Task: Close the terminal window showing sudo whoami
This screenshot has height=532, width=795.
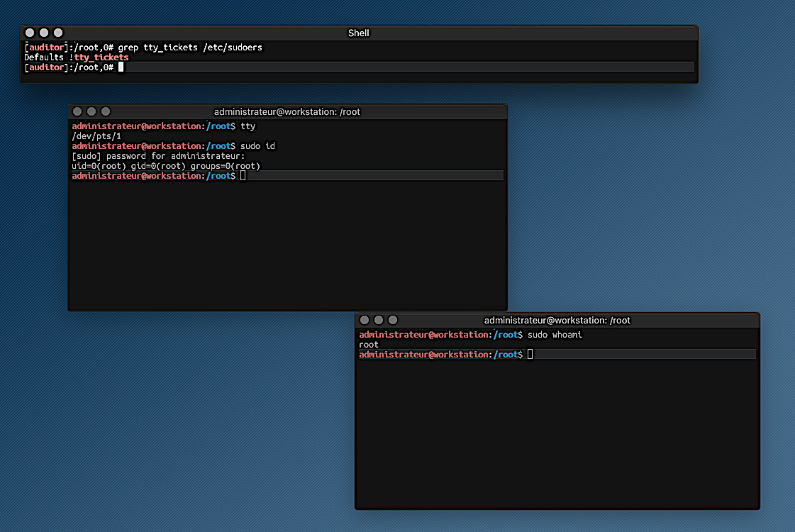Action: (x=365, y=320)
